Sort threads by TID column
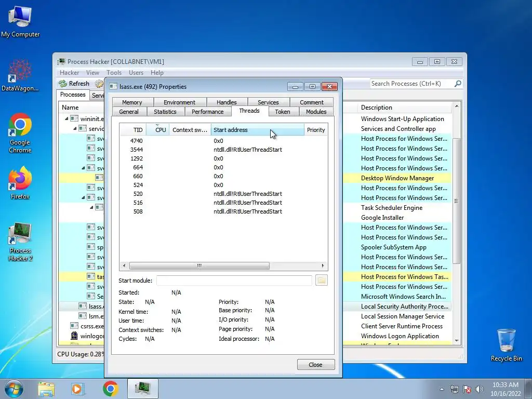Viewport: 532px width, 399px height. coord(133,130)
